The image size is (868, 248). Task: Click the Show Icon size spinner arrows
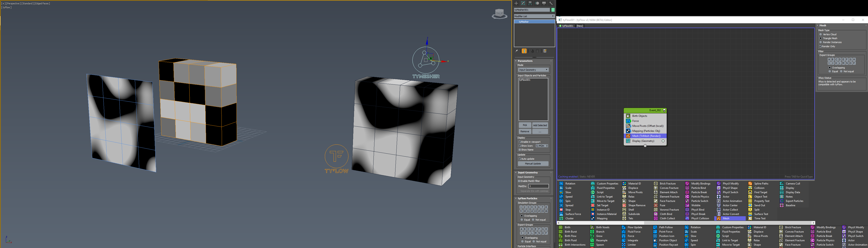click(x=547, y=146)
